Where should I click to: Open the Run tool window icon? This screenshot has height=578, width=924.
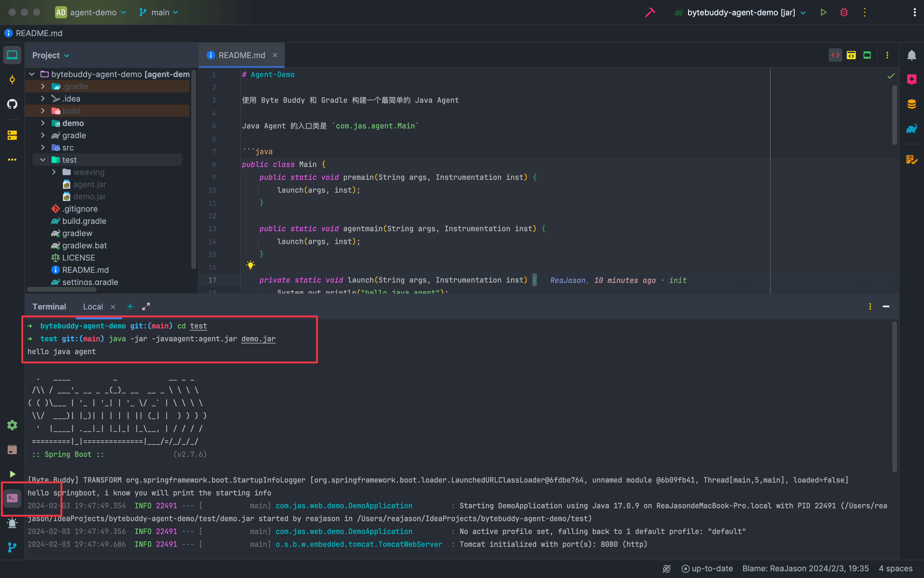(x=12, y=474)
